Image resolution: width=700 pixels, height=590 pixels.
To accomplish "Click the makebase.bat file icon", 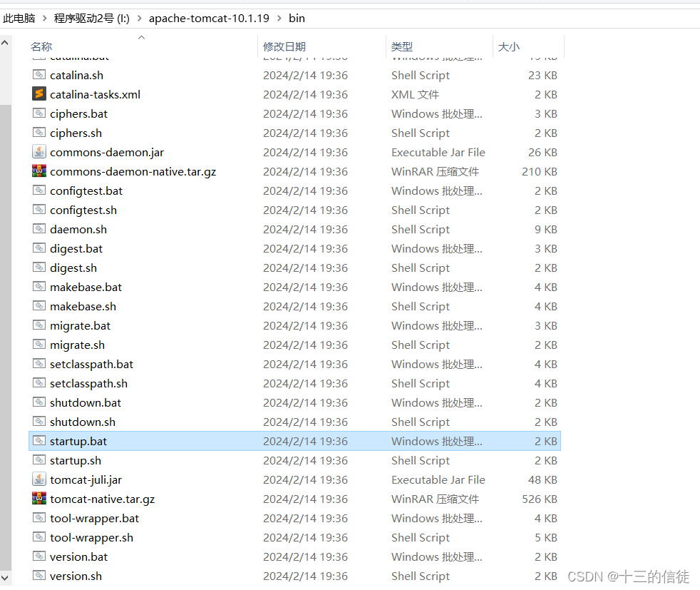I will 38,286.
